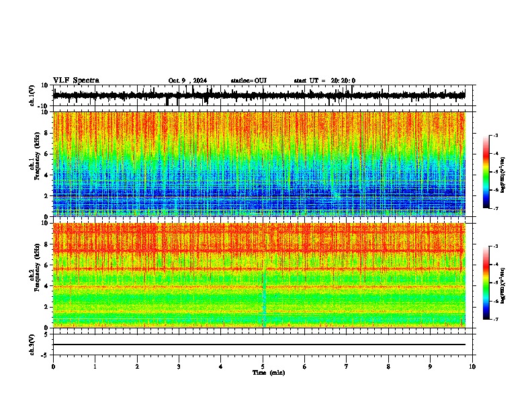Click inside the ch.2 spectrogram panel
532x411 pixels.
click(259, 275)
